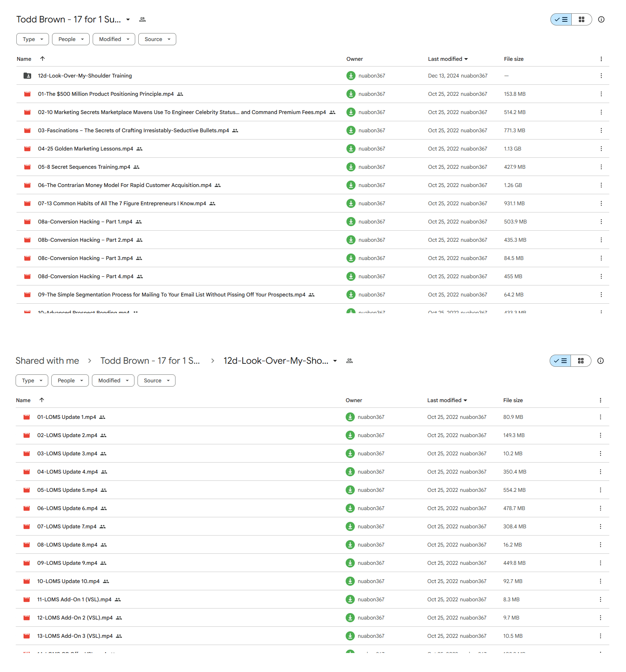
Task: Open more actions for 12d-Look-Over-My-Shoulder Training
Action: coord(601,76)
